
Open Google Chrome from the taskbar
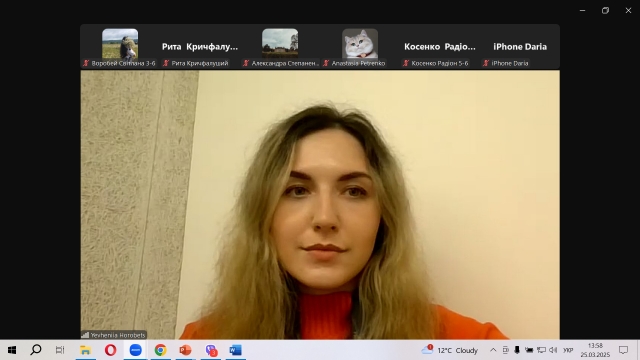pyautogui.click(x=160, y=350)
